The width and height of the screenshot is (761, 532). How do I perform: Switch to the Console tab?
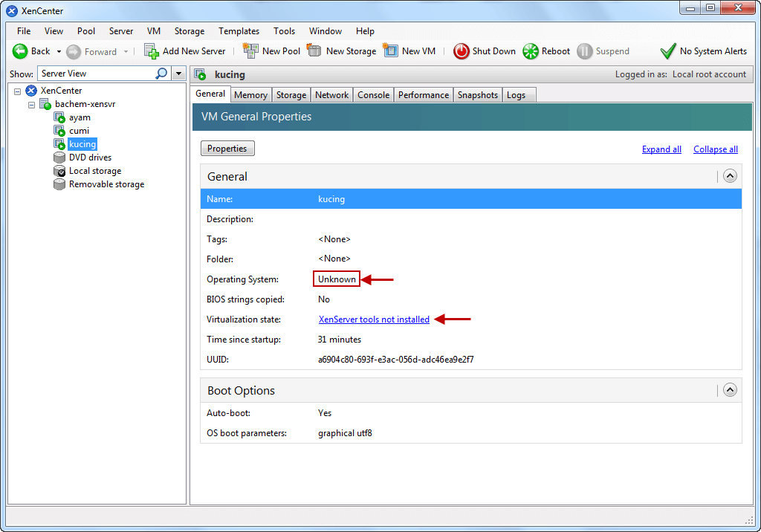(x=373, y=95)
